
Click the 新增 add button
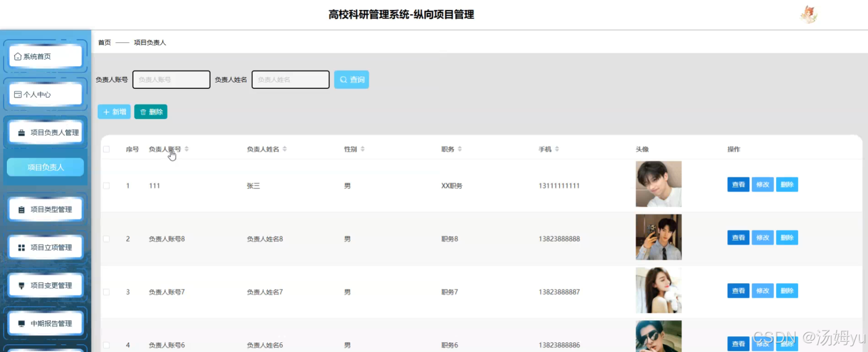coord(114,112)
